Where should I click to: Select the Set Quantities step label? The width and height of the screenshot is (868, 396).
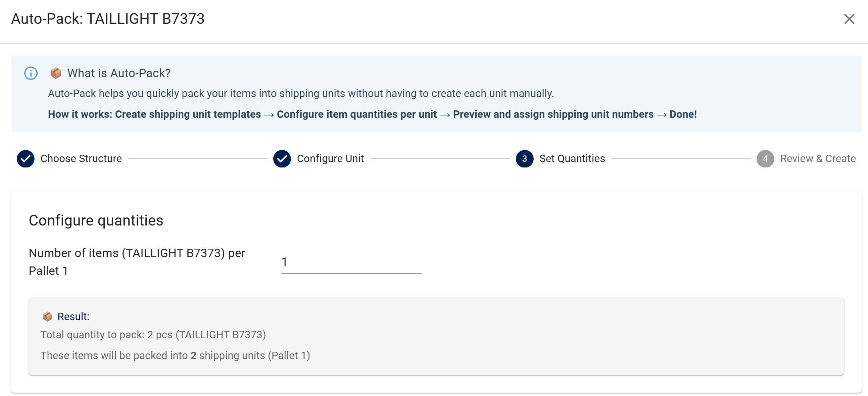click(572, 158)
